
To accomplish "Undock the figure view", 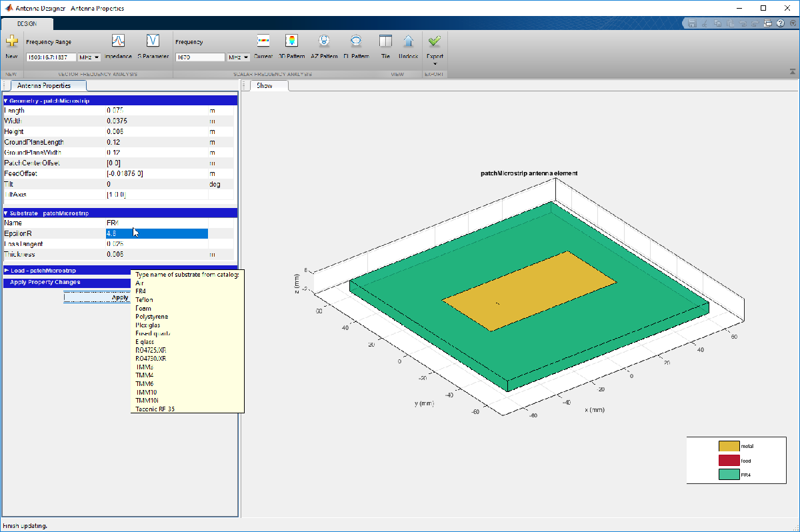I will [409, 41].
